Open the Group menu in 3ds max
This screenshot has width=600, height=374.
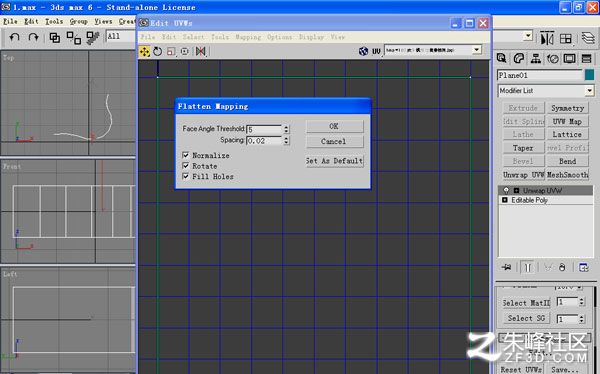pyautogui.click(x=78, y=21)
